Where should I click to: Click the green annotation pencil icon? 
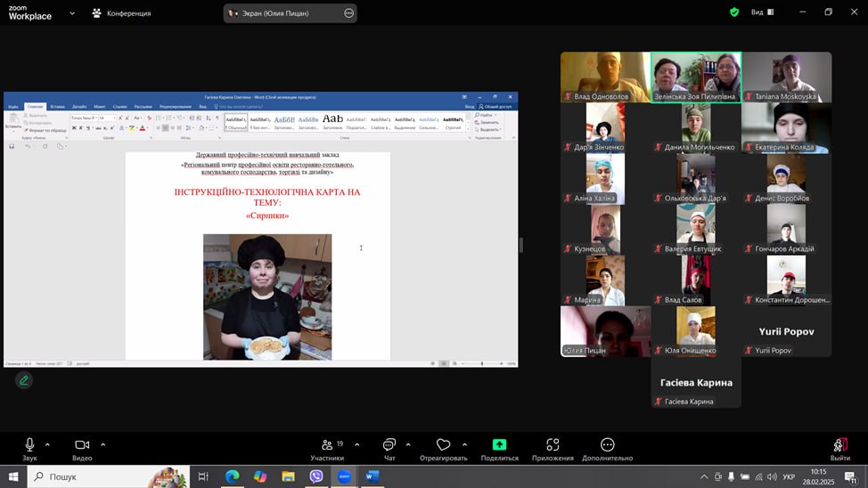(x=24, y=380)
